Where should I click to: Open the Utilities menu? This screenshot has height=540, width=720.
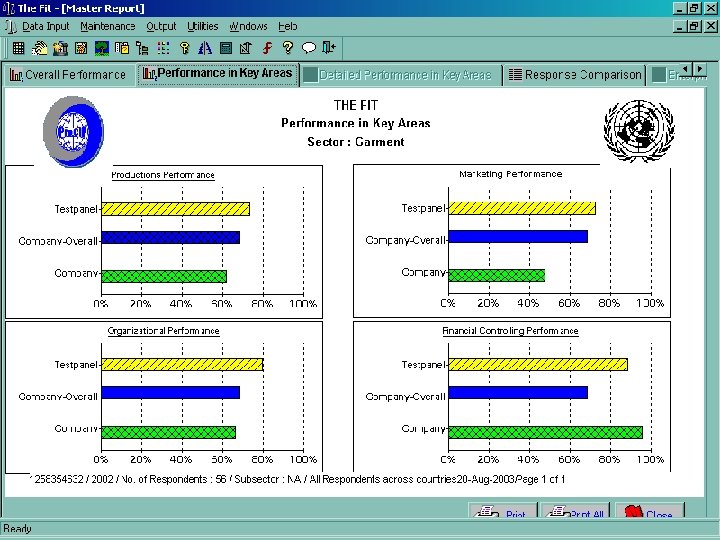pos(202,27)
